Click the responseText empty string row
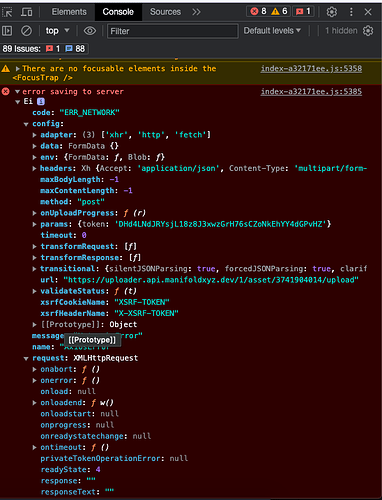The height and width of the screenshot is (500, 382). tap(77, 492)
